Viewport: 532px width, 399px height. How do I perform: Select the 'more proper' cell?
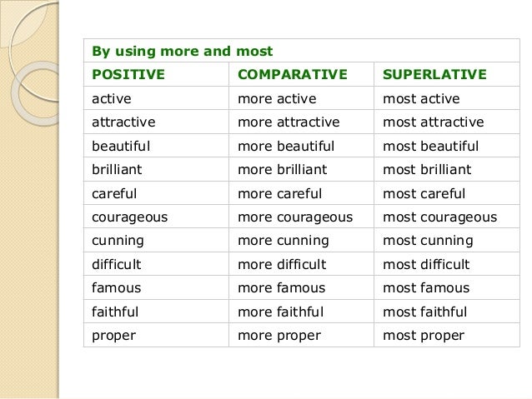pos(279,336)
